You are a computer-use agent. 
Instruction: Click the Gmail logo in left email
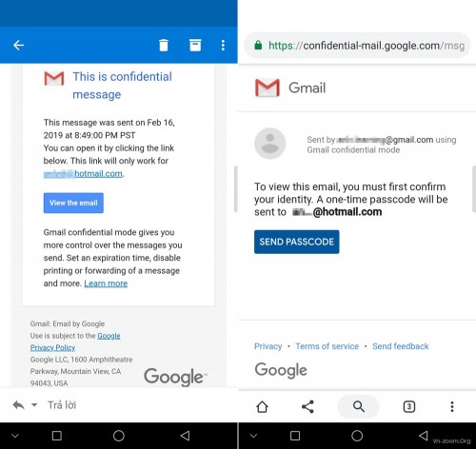[54, 79]
